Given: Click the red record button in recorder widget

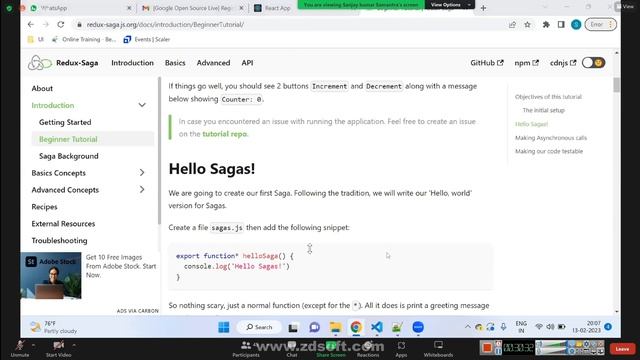Looking at the screenshot, I should 487,347.
